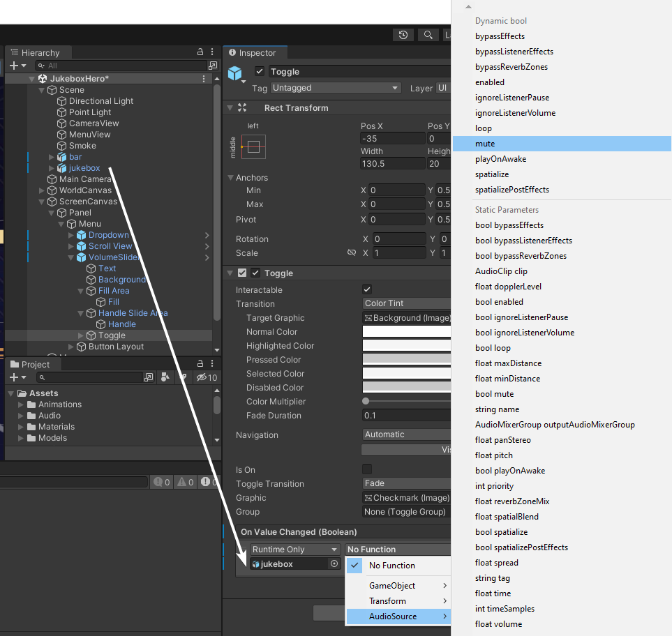Click the Pos X input field

(x=393, y=138)
